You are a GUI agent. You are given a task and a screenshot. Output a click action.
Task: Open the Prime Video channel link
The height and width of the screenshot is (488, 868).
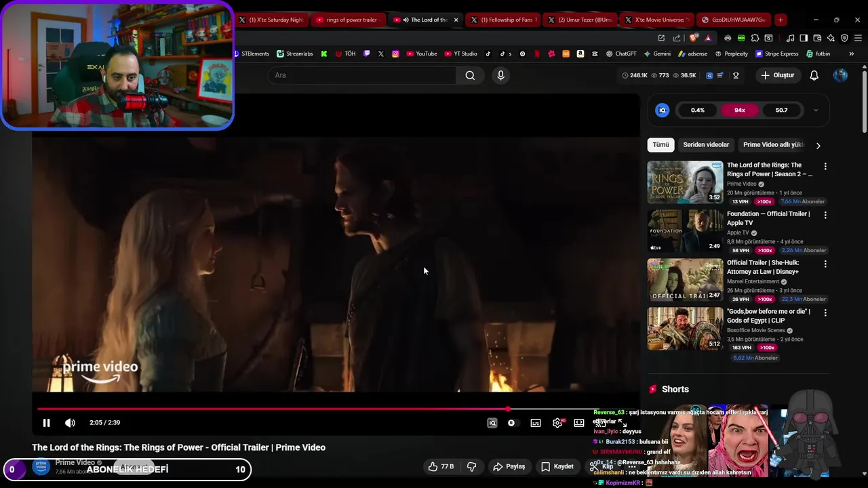click(x=75, y=463)
